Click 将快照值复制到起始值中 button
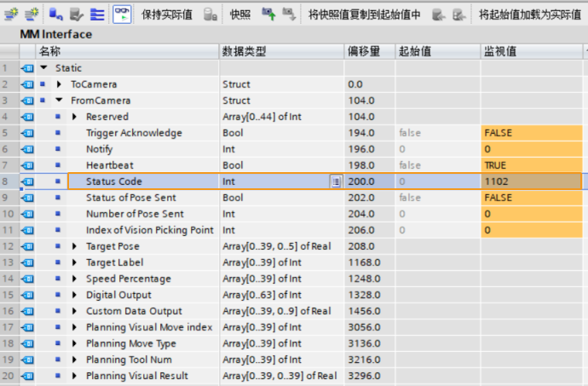588x386 pixels. coord(364,14)
